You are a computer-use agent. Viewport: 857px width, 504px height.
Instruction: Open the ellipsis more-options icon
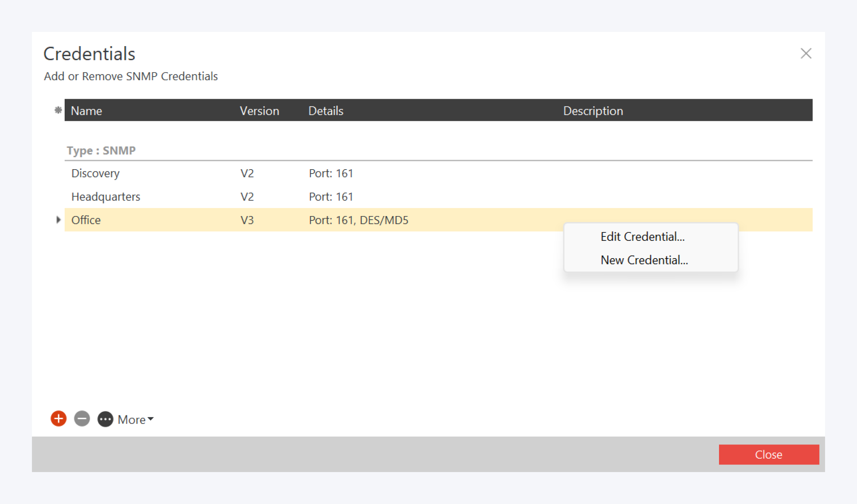[x=105, y=419]
